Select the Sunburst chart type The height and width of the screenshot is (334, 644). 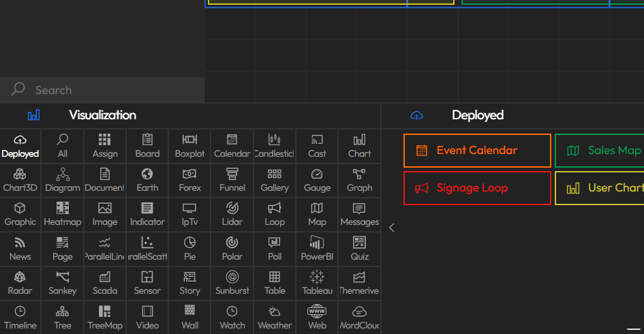[x=232, y=284]
